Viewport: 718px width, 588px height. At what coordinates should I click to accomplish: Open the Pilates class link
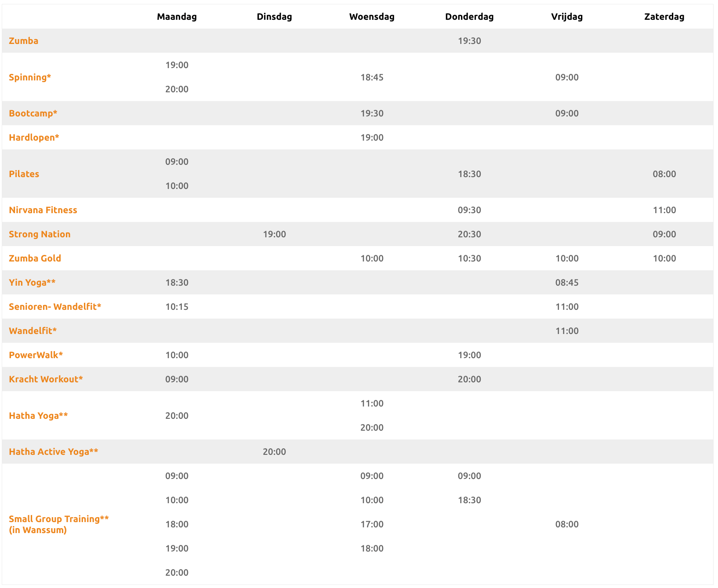point(24,174)
